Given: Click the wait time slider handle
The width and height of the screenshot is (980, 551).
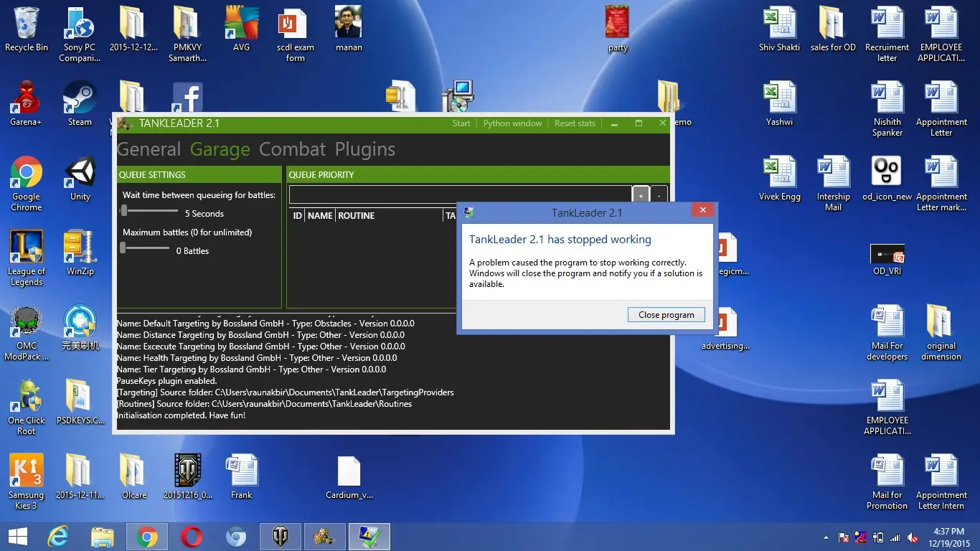Looking at the screenshot, I should (124, 210).
